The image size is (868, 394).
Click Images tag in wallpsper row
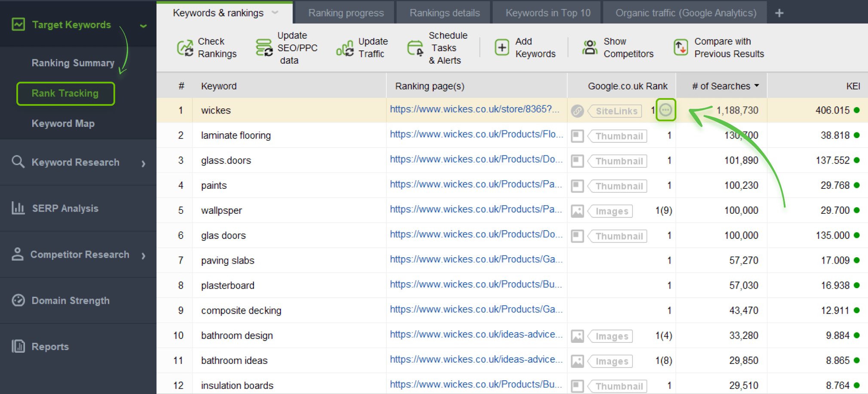(610, 211)
